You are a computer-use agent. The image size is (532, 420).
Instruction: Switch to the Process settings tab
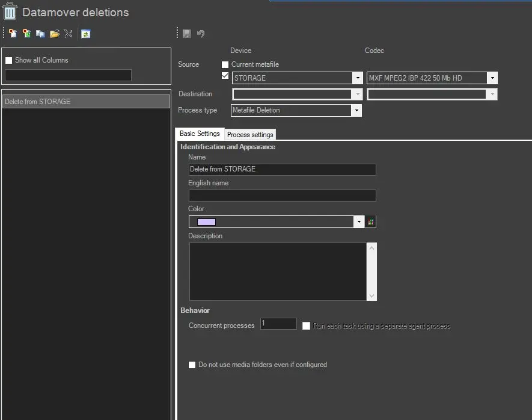[250, 135]
